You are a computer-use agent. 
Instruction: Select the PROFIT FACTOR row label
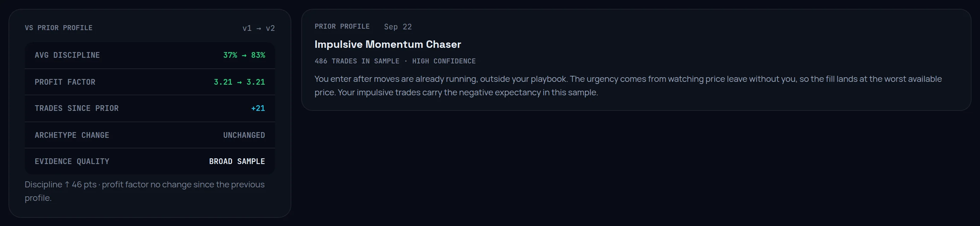click(65, 82)
